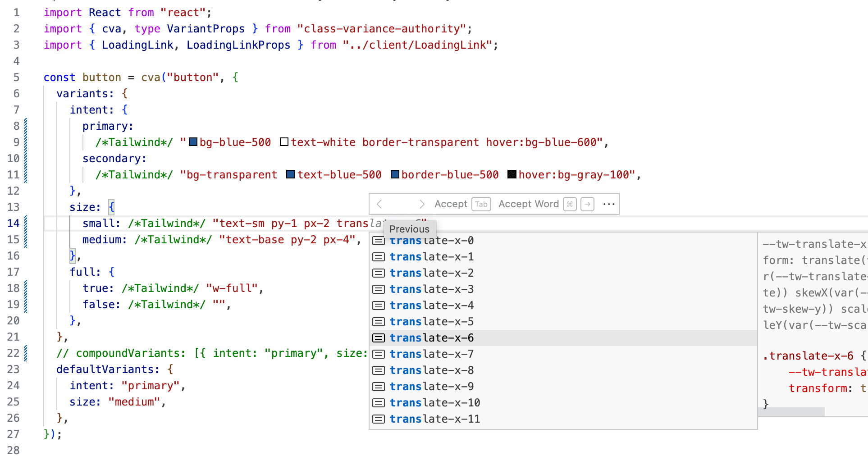Open the bg-blue-500 color swatch
868x456 pixels.
(193, 142)
